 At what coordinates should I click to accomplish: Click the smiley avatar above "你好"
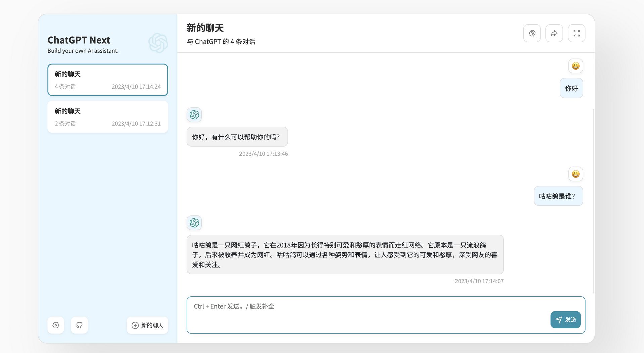point(575,66)
